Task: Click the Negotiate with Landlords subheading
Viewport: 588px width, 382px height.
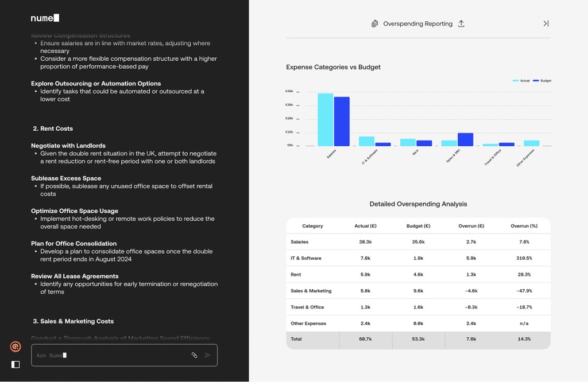Action: 68,146
